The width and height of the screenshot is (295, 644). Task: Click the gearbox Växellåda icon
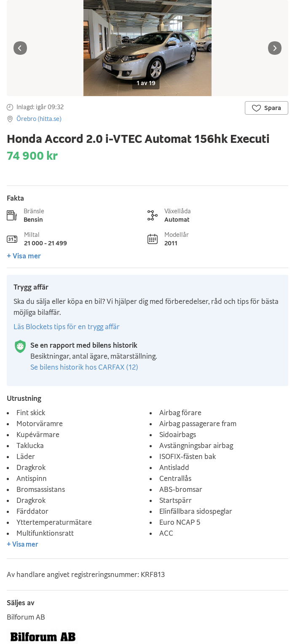[x=153, y=215]
